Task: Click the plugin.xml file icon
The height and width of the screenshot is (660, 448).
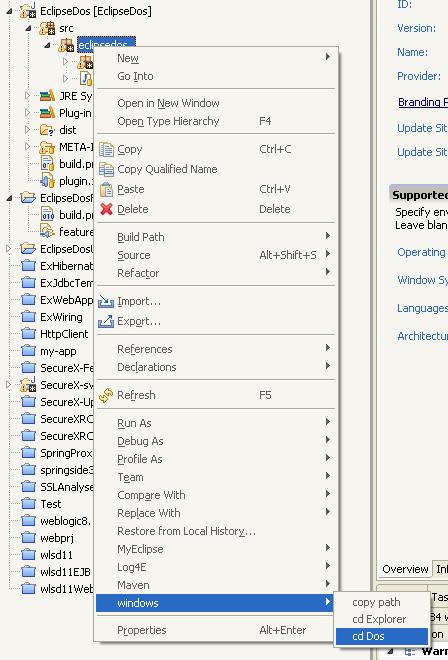Action: [x=47, y=181]
